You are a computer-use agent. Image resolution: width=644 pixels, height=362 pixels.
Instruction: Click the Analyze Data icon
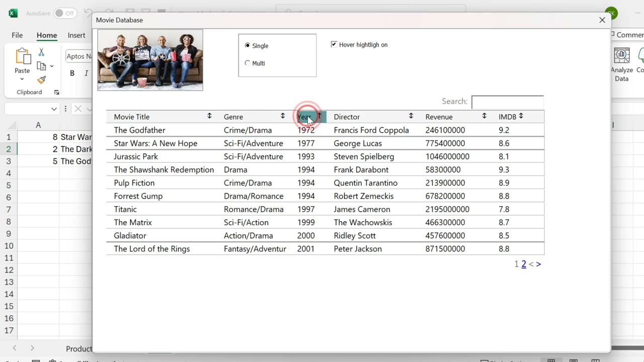(622, 55)
